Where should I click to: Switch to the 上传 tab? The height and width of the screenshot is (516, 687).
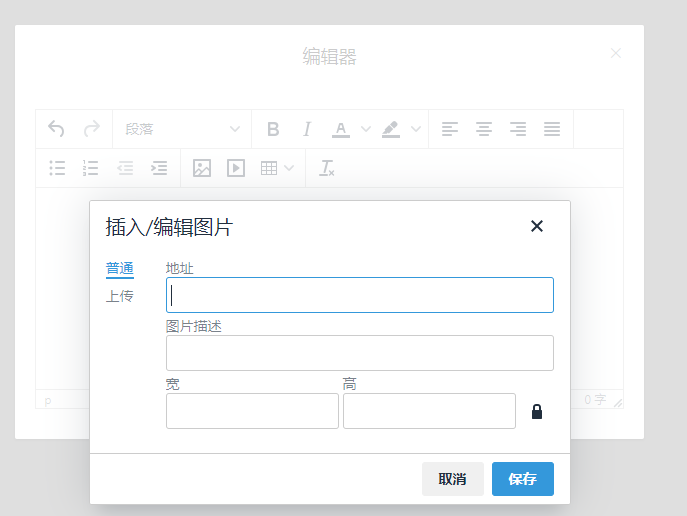point(120,296)
